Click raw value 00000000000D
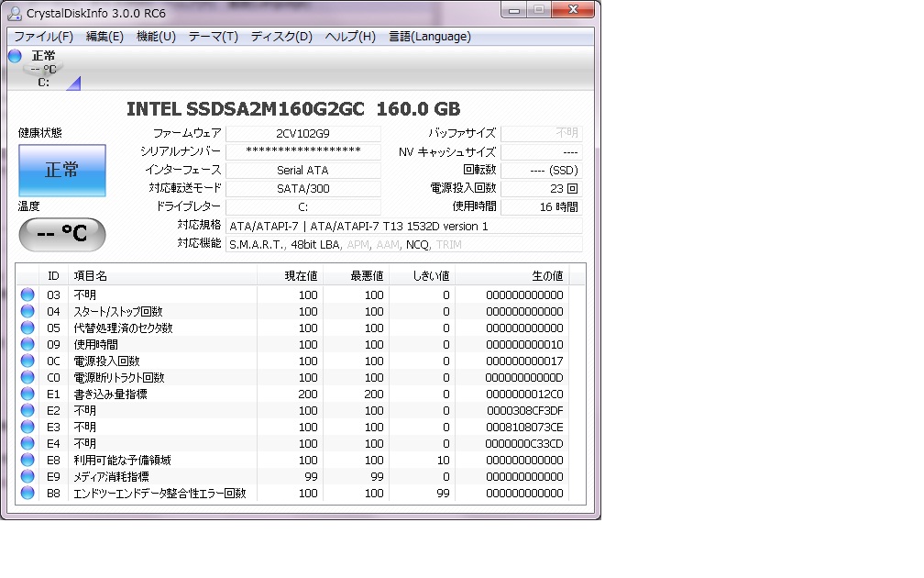Screen dimensions: 924x578 [524, 377]
